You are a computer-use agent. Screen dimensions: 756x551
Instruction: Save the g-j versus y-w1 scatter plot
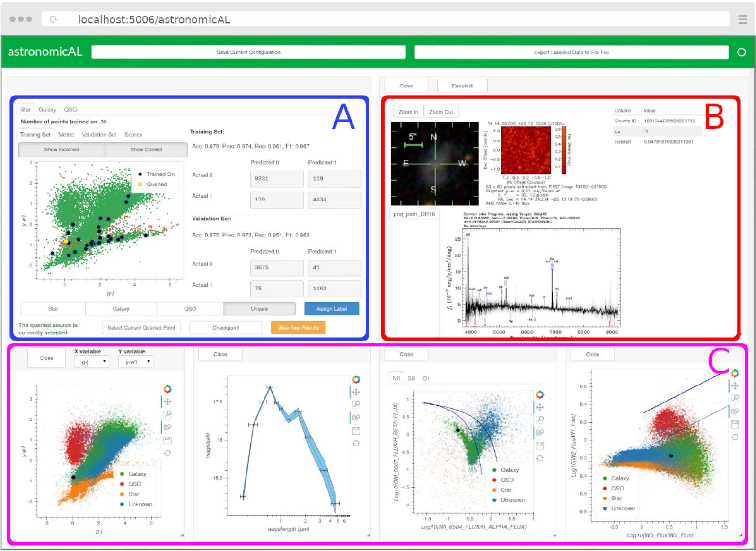[x=167, y=440]
